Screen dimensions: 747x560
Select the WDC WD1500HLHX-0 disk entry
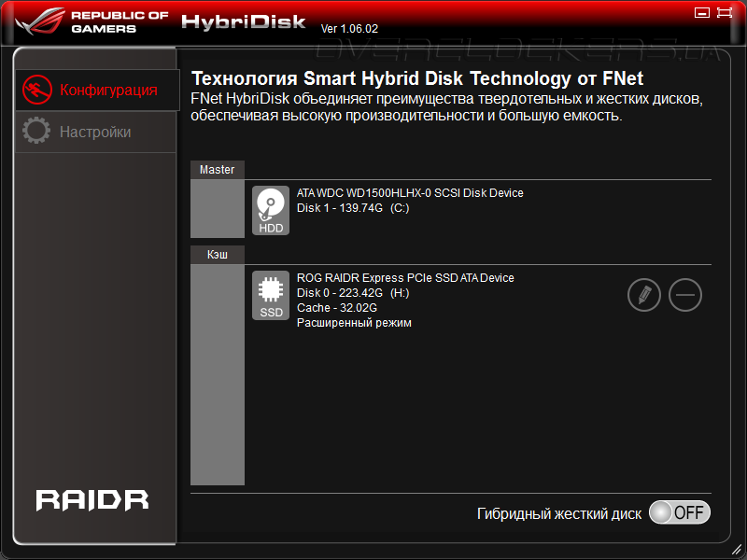[410, 201]
